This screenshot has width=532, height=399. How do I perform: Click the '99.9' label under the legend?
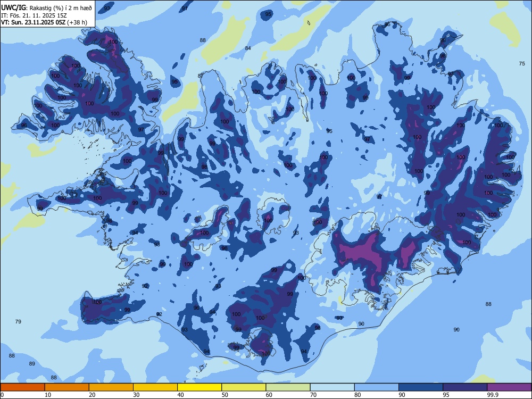493,395
